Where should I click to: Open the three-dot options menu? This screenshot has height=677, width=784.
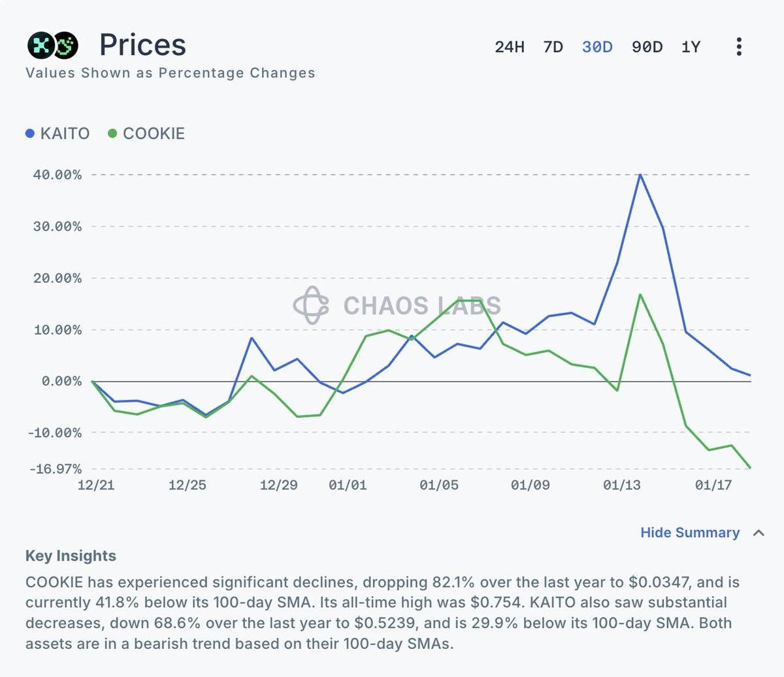[739, 46]
